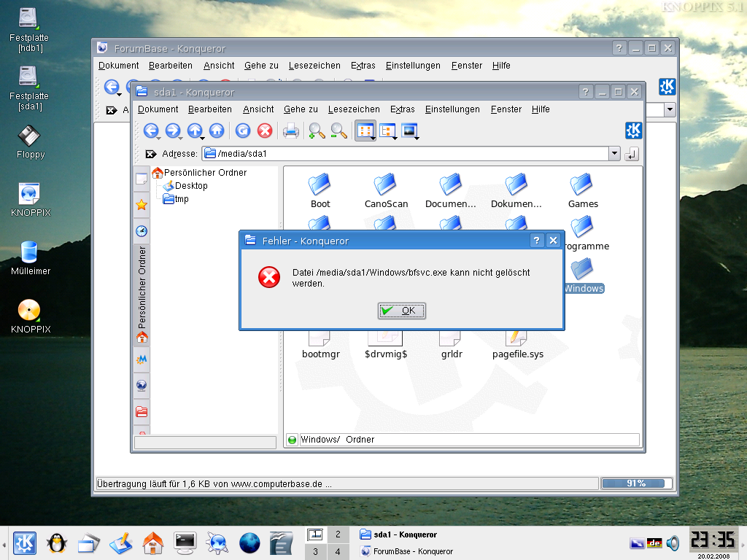Open Festplatte [hdb1] desktop icon
The height and width of the screenshot is (560, 747).
(29, 29)
